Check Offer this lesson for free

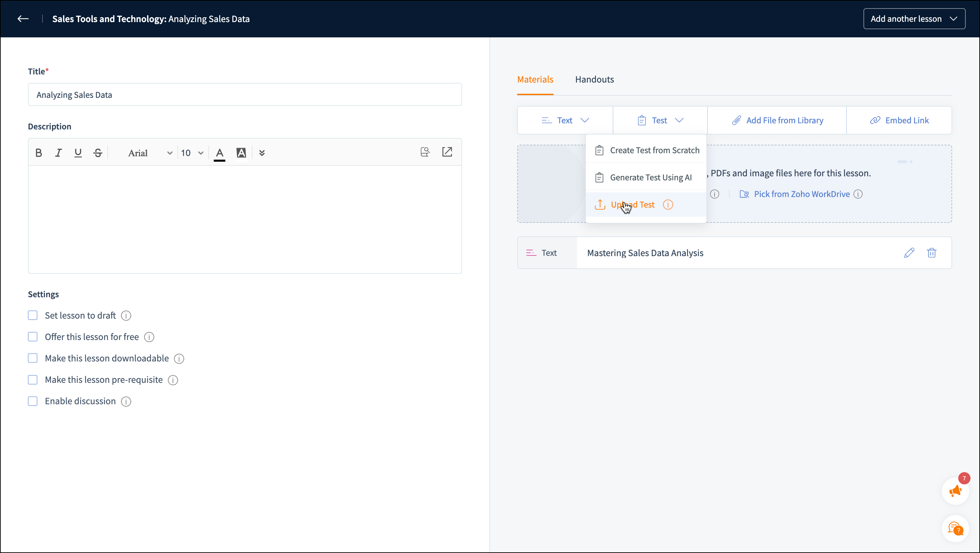(x=33, y=337)
